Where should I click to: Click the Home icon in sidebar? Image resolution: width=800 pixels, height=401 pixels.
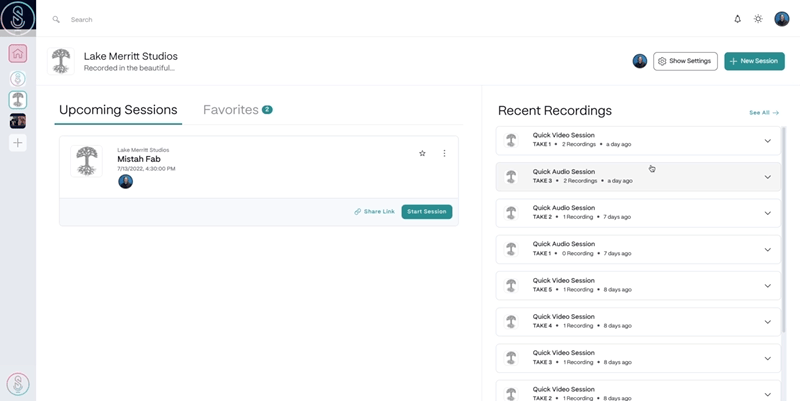[x=18, y=54]
